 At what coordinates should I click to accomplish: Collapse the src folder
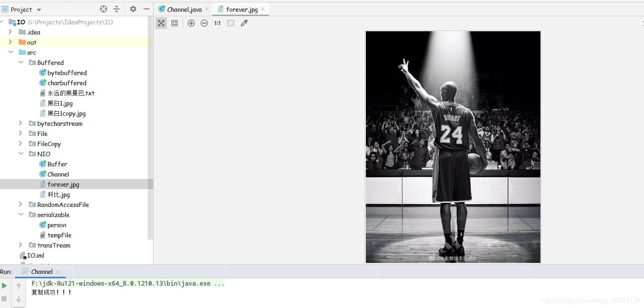pos(11,52)
